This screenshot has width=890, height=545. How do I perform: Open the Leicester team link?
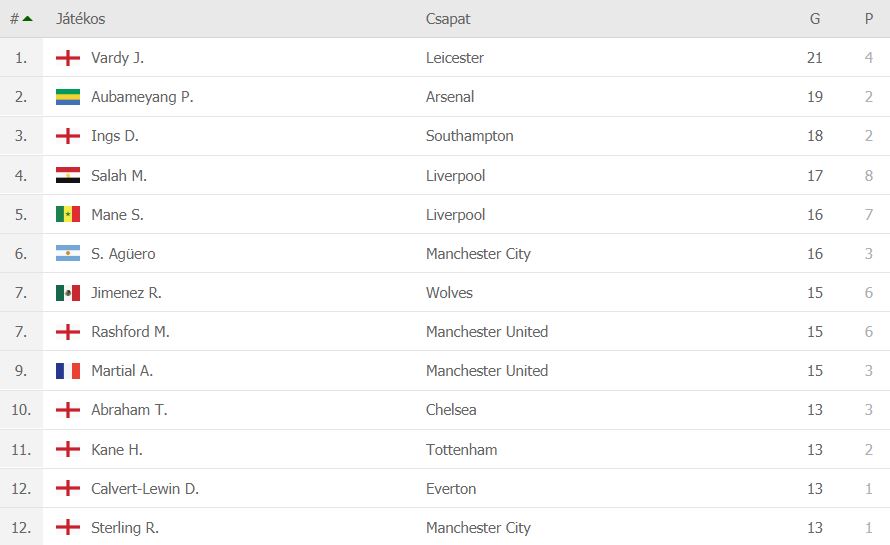(x=455, y=58)
